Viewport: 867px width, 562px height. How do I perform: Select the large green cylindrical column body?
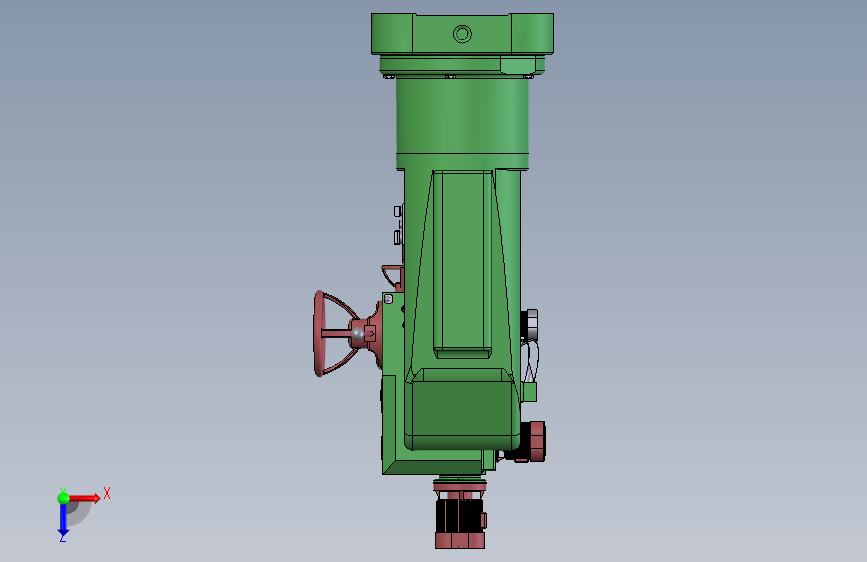click(x=462, y=116)
